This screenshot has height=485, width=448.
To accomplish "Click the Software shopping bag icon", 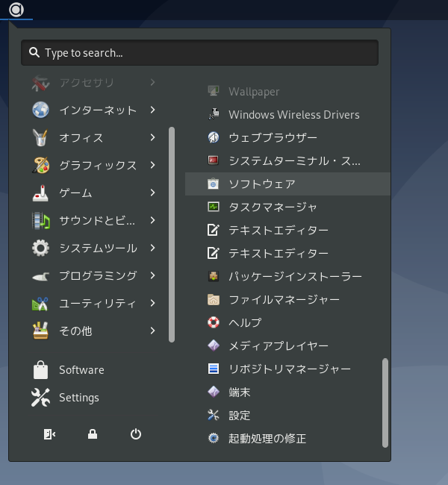I will pos(40,369).
